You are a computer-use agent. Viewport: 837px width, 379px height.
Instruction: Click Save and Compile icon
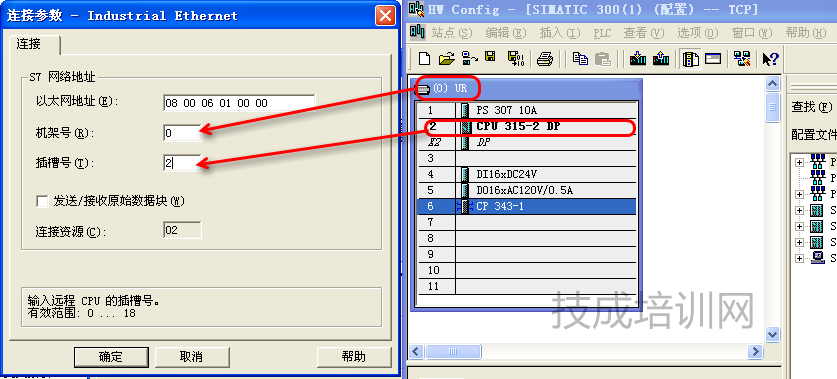516,59
